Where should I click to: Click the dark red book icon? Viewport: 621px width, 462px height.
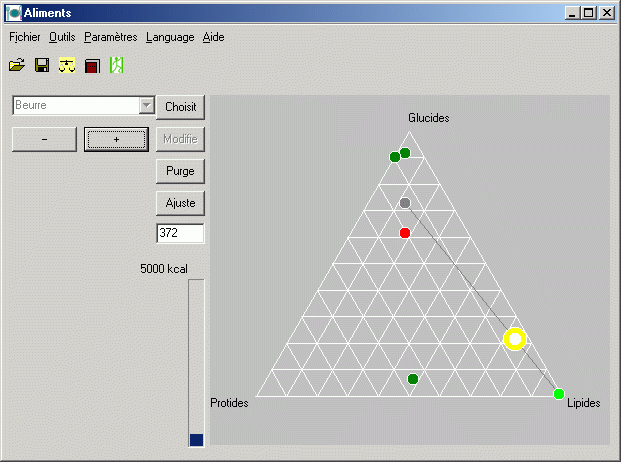(x=92, y=66)
